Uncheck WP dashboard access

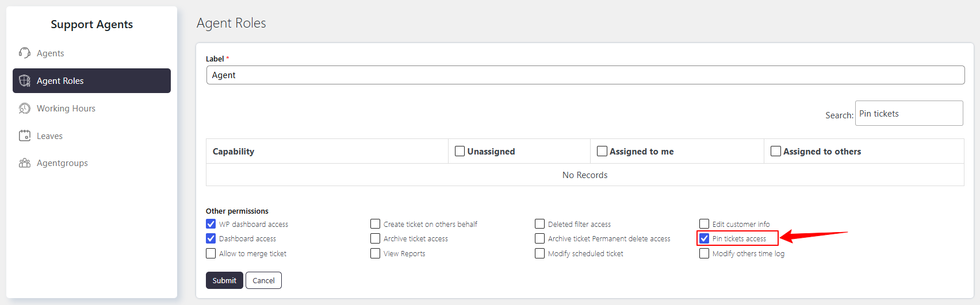click(x=211, y=224)
